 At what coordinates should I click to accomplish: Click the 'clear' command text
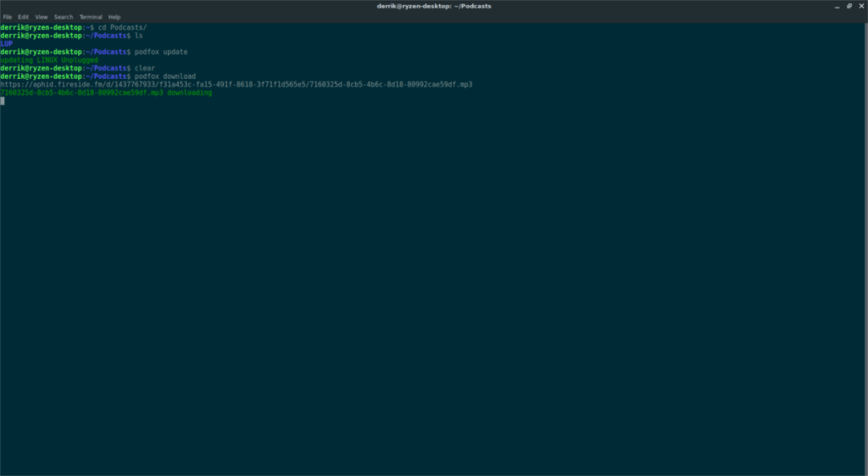144,68
